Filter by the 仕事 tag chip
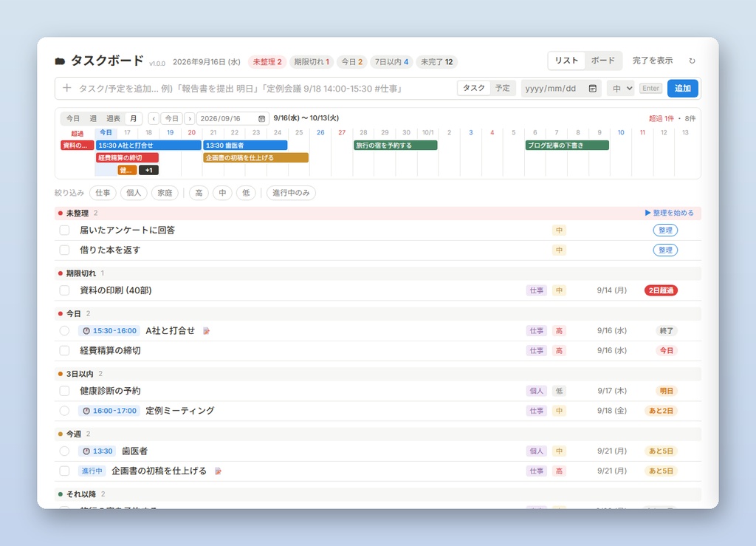756x546 pixels. click(x=103, y=193)
